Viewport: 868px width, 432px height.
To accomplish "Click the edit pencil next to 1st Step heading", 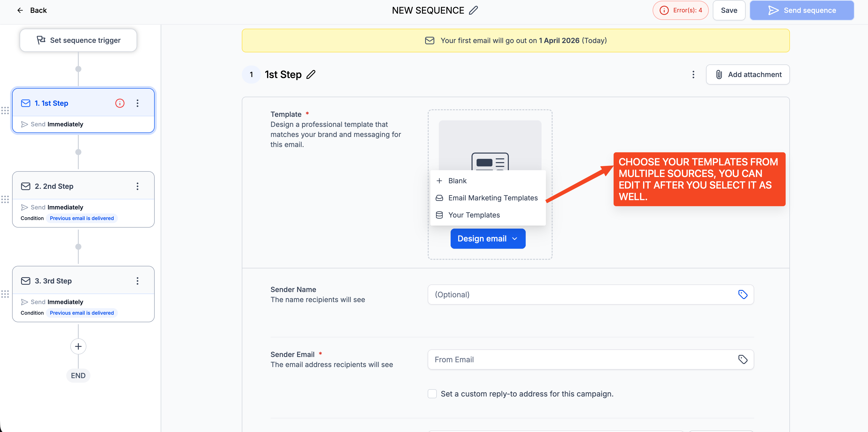I will 311,75.
